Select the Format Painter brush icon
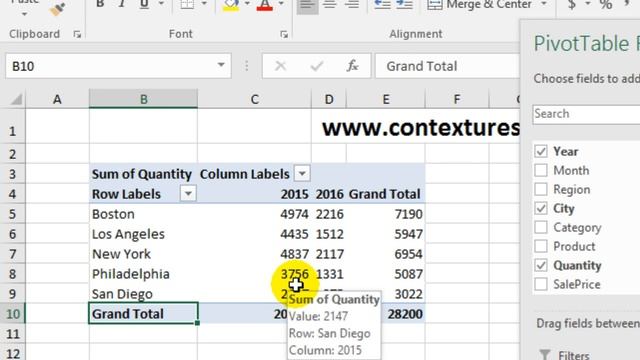 tap(57, 9)
